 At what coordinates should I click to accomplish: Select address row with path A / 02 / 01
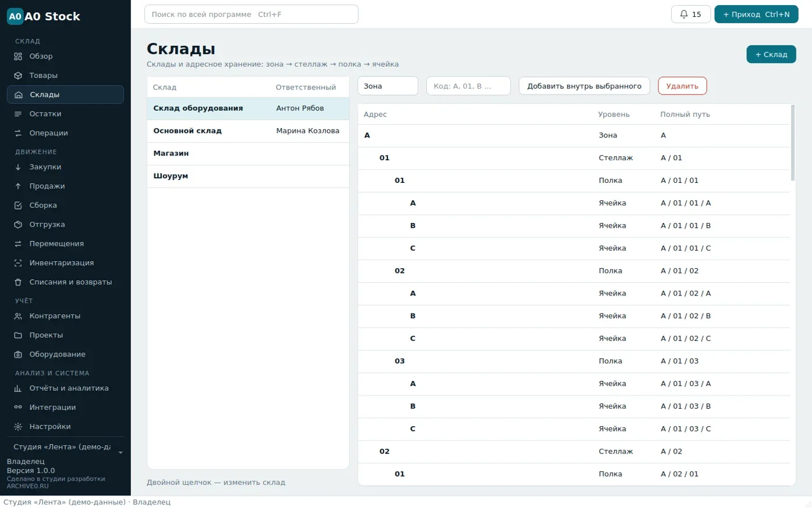574,474
